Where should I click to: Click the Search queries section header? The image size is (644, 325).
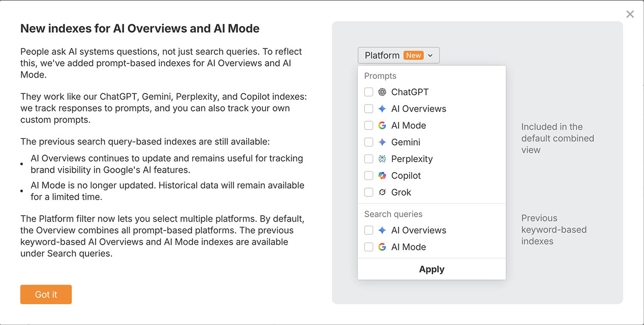tap(393, 214)
